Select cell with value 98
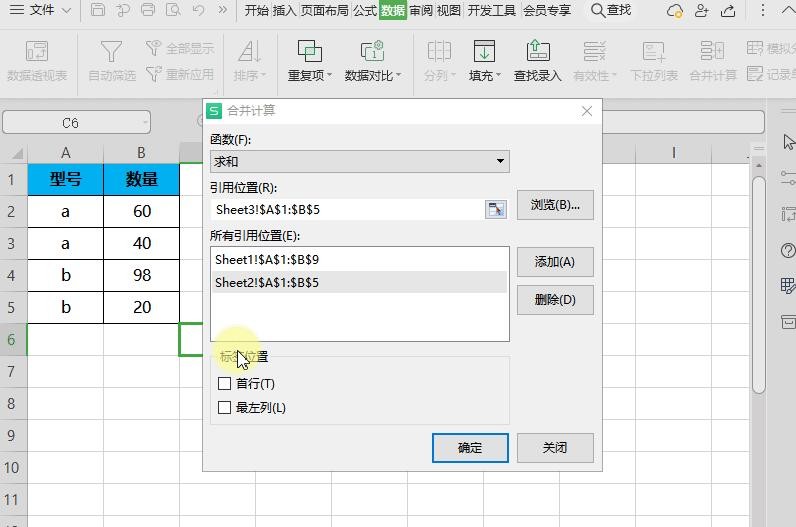 coord(141,275)
